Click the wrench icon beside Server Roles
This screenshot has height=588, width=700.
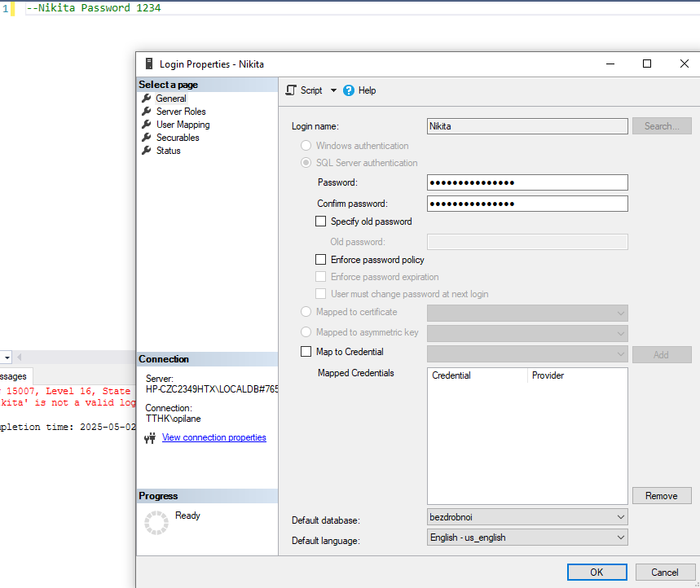pos(147,112)
